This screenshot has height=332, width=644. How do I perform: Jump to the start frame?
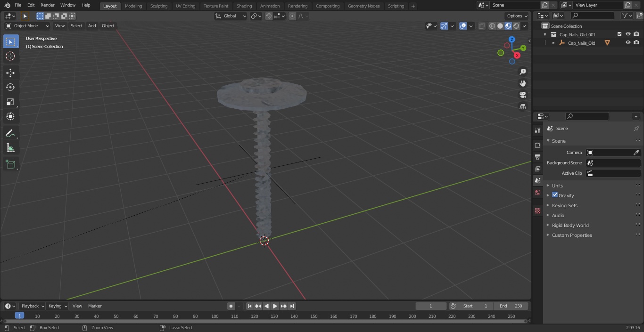[x=249, y=306]
